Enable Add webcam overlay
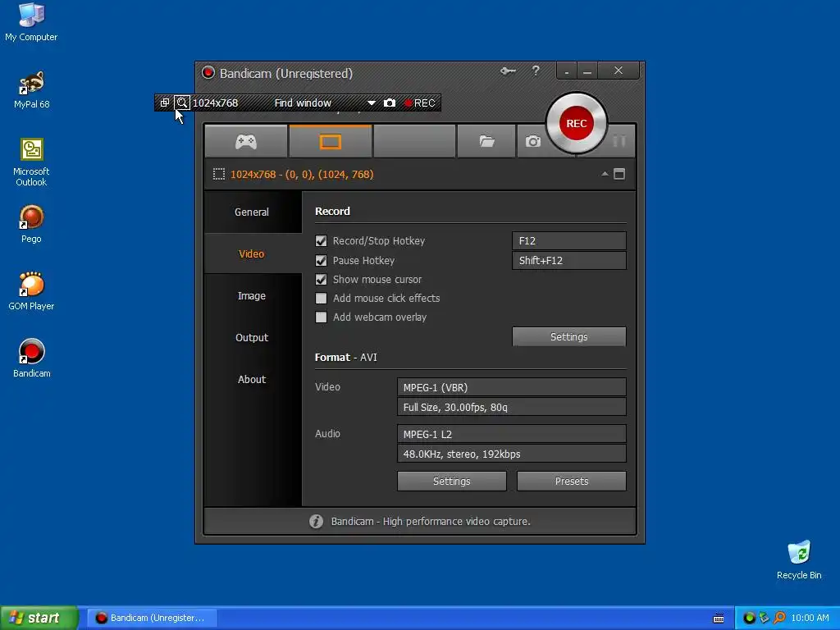 pyautogui.click(x=321, y=317)
